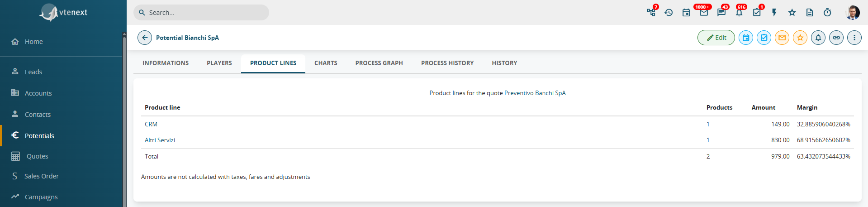The height and width of the screenshot is (207, 868).
Task: Open the stopwatch timer icon
Action: click(x=827, y=12)
